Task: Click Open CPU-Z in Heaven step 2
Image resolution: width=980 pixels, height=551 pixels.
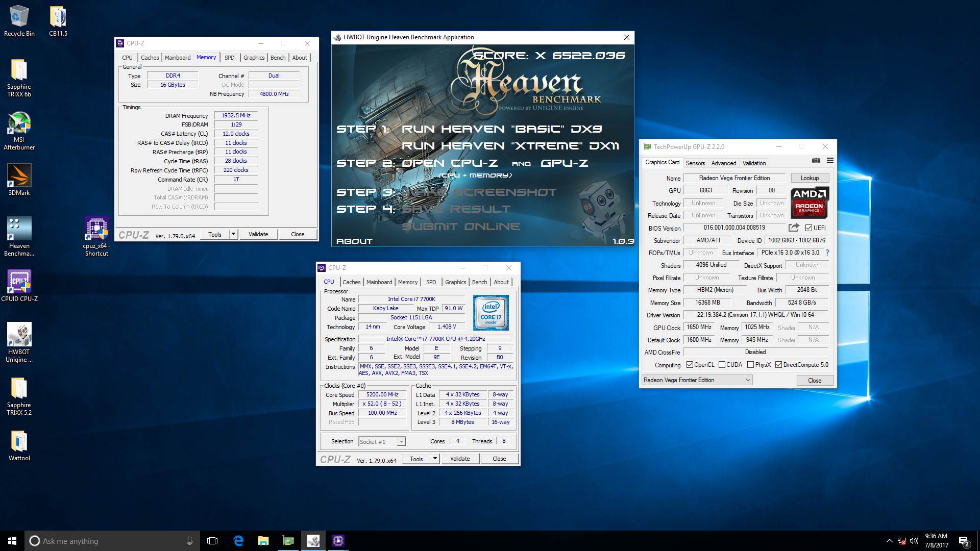Action: [450, 163]
